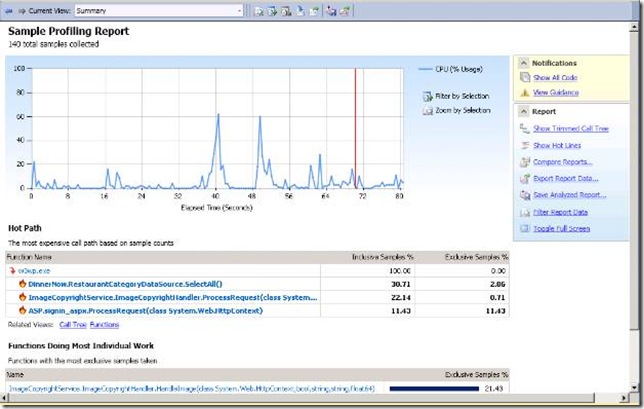Click the flame icon beside ASP.signin_aspx.ProcessRequest
The width and height of the screenshot is (644, 409).
pos(22,310)
